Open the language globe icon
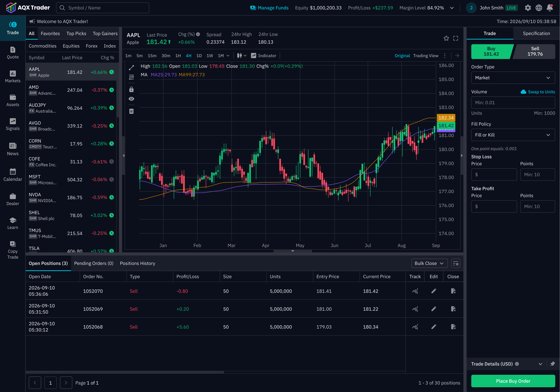This screenshot has height=392, width=560. (x=539, y=8)
